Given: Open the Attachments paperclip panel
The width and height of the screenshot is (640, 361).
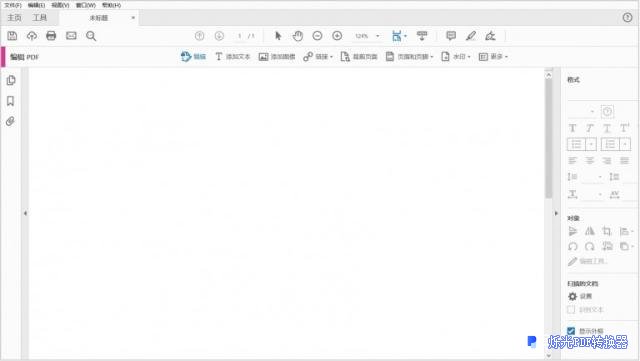Looking at the screenshot, I should click(x=11, y=121).
